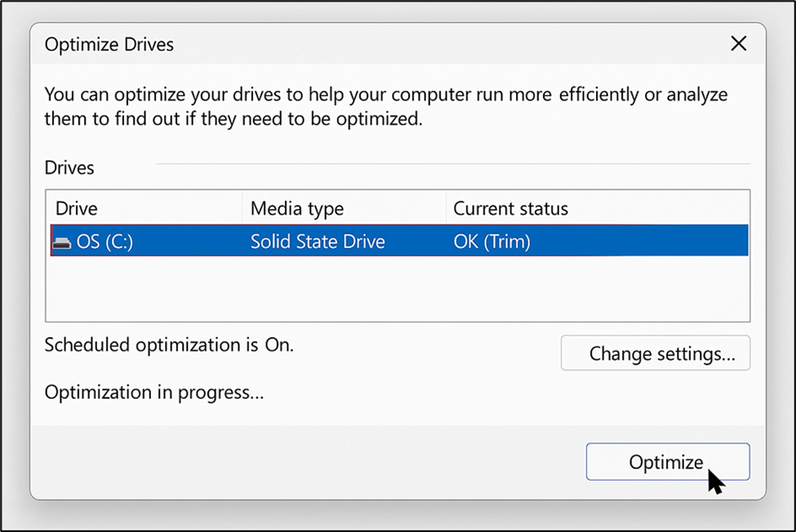
Task: Close the Optimize Drives dialog
Action: point(739,43)
